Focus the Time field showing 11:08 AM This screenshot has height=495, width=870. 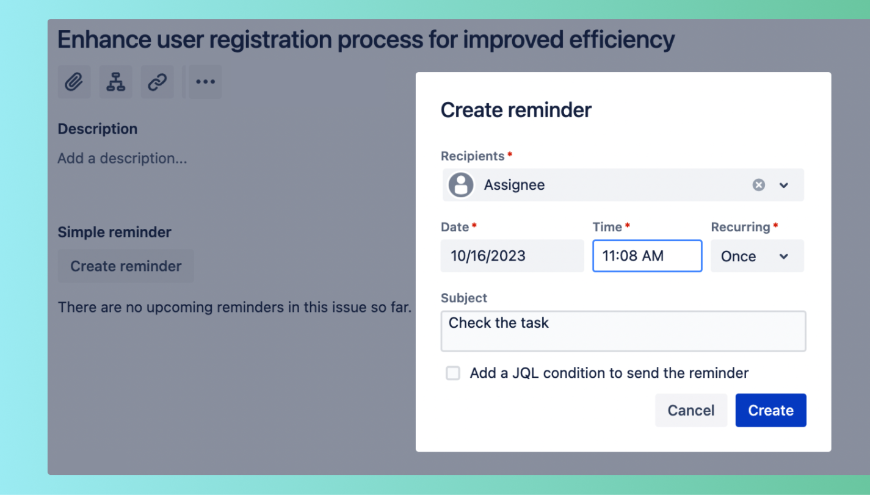click(x=646, y=256)
